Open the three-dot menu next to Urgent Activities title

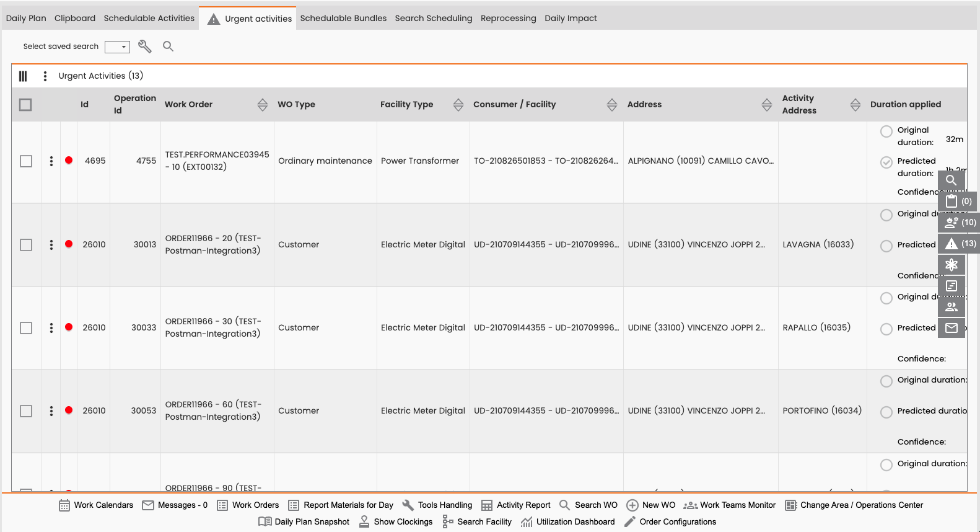(45, 76)
